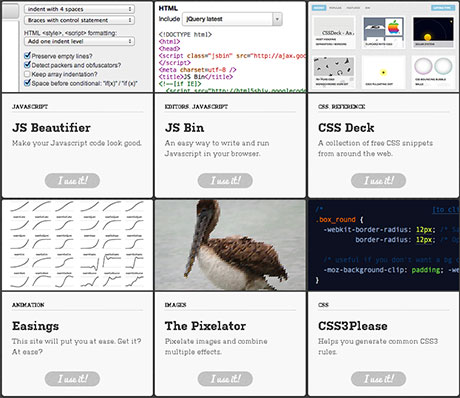Click 'I use it!' under CSS Deck
Screen dimensions: 460x398
[x=378, y=180]
